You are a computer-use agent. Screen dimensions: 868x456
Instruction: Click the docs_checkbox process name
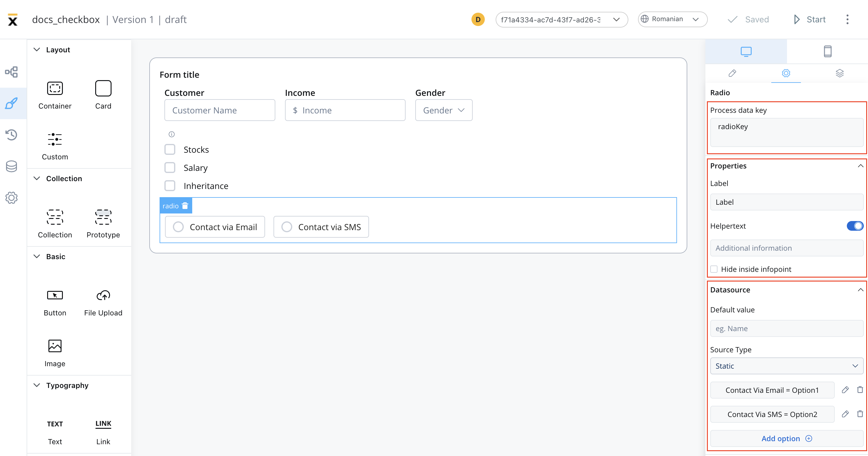(x=66, y=20)
